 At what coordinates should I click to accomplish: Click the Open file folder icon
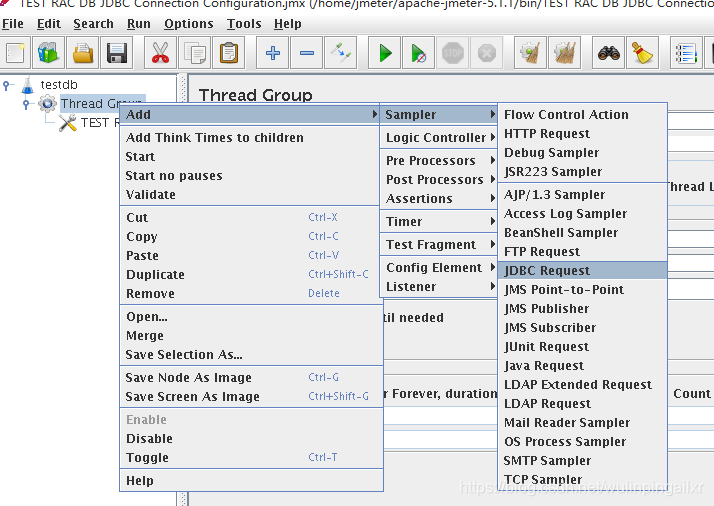point(82,53)
